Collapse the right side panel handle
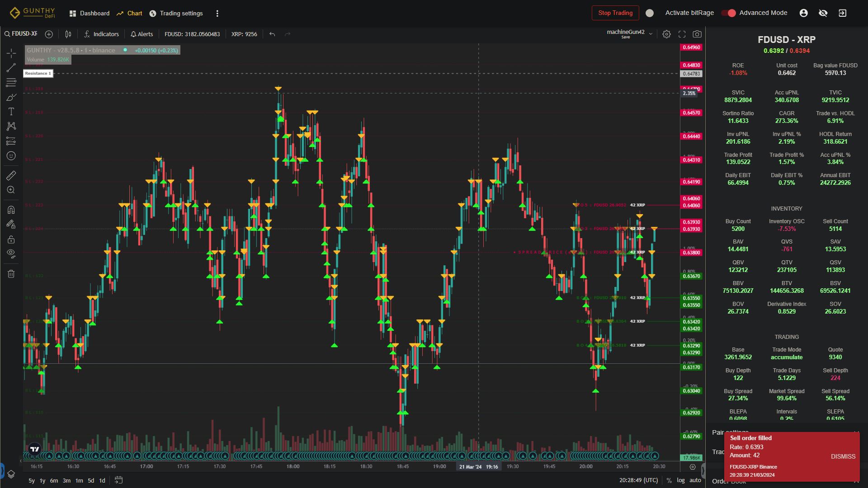This screenshot has height=488, width=868. tap(703, 470)
